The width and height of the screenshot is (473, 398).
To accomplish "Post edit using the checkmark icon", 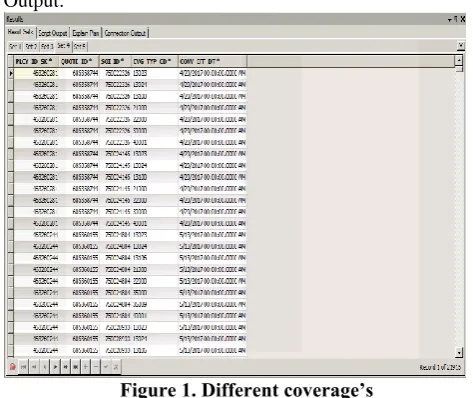I will click(x=106, y=367).
